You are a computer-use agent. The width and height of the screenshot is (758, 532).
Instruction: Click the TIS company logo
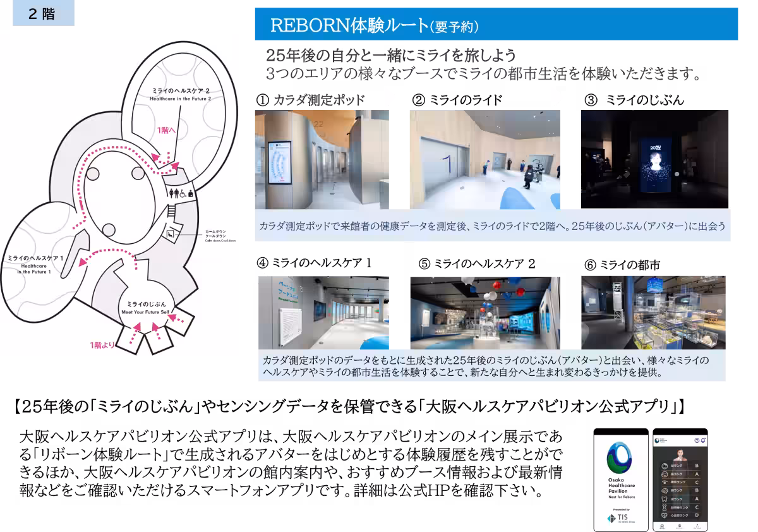[x=618, y=518]
